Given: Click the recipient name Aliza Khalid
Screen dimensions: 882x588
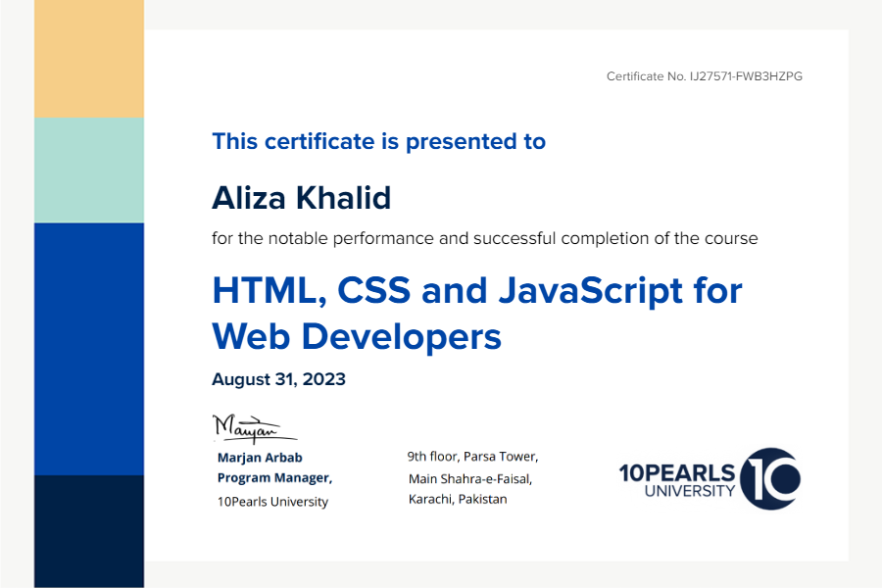Looking at the screenshot, I should (x=301, y=198).
